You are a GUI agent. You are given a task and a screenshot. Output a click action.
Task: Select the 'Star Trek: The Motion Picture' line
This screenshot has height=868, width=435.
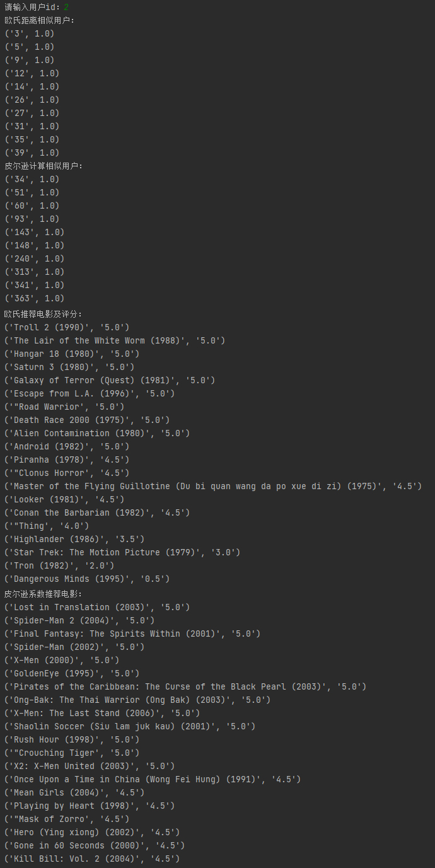[x=122, y=552]
